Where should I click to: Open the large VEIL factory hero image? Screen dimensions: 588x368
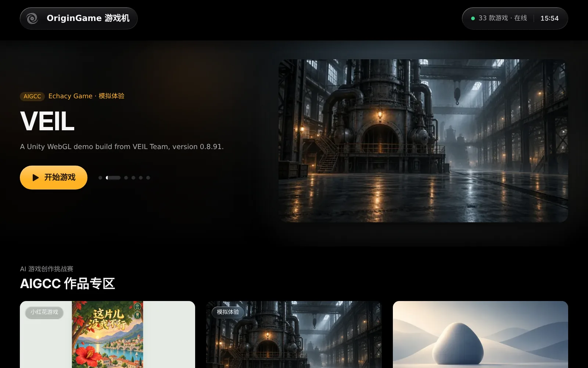(x=423, y=141)
